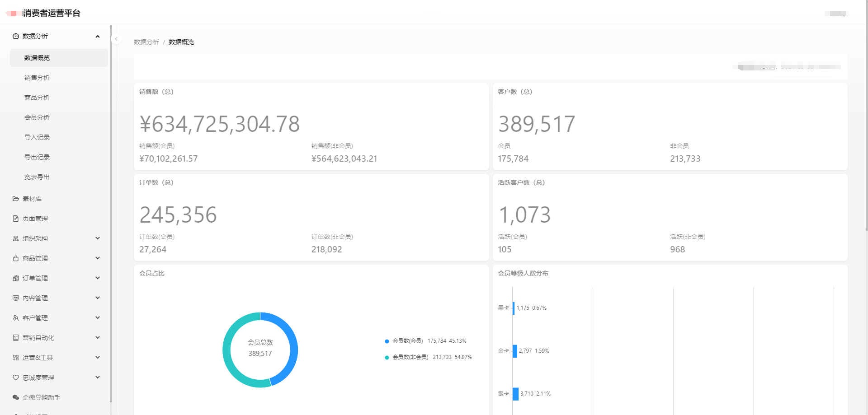Click total customers value 389,517
Viewport: 868px width, 415px height.
pos(537,124)
